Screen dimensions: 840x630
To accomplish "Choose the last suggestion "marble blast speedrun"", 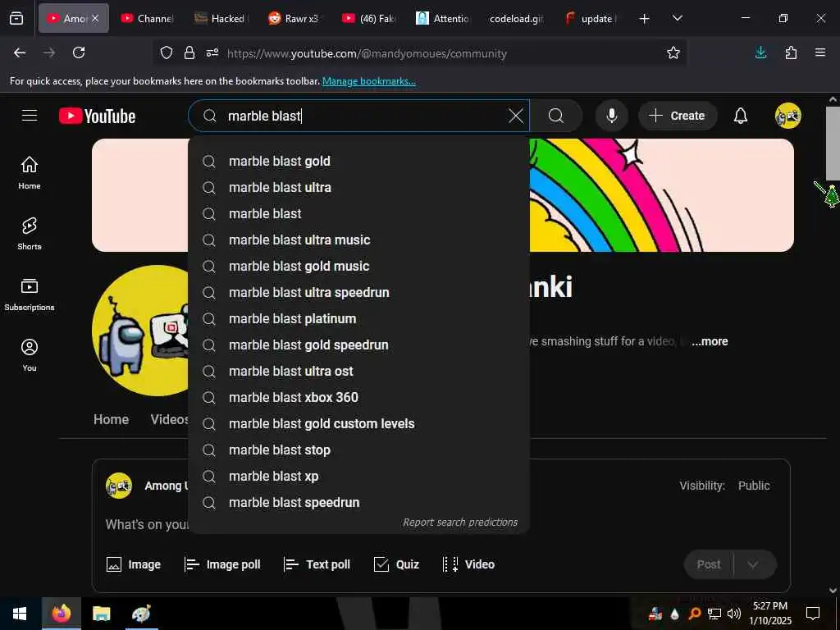I will tap(359, 503).
